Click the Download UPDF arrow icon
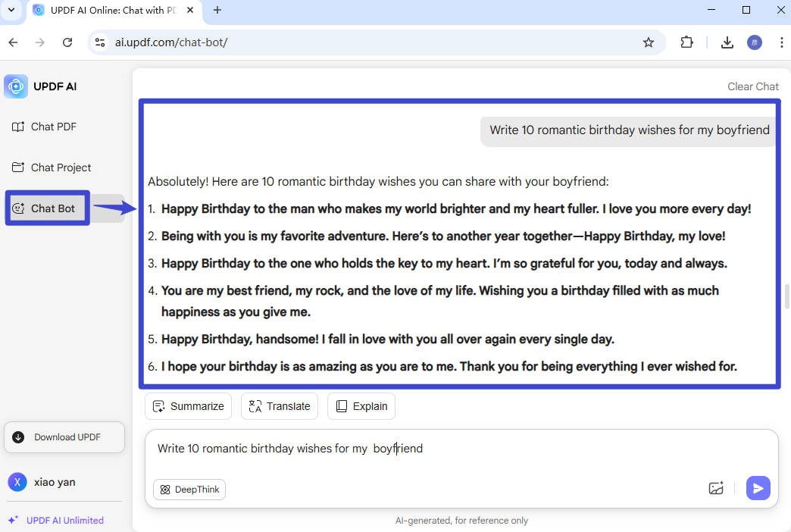 [x=18, y=437]
